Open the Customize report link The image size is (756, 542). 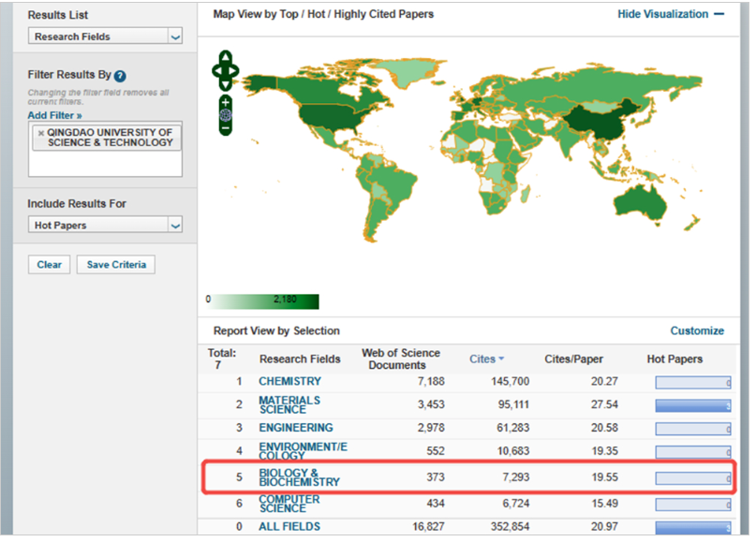697,330
